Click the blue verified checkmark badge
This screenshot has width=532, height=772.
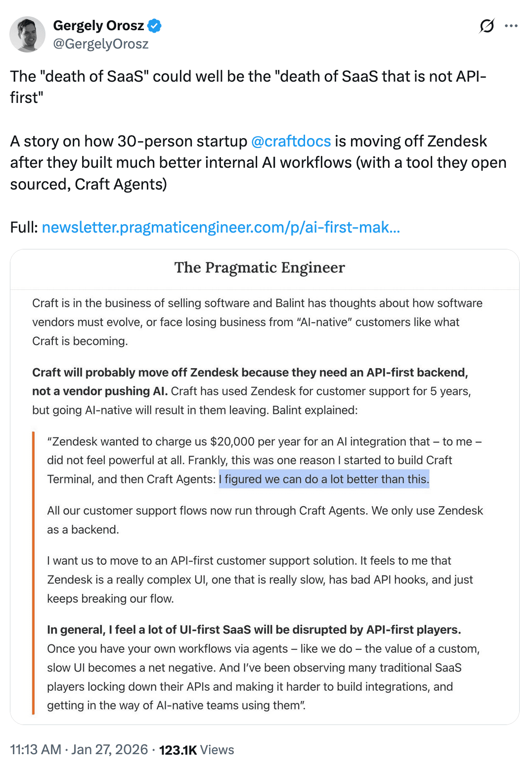[155, 26]
